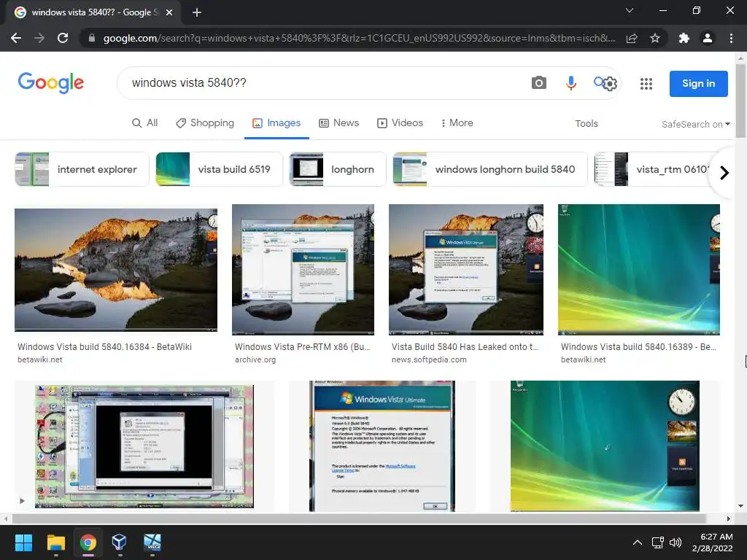Open the Windows Vista Pre-RTM x86 image

303,270
